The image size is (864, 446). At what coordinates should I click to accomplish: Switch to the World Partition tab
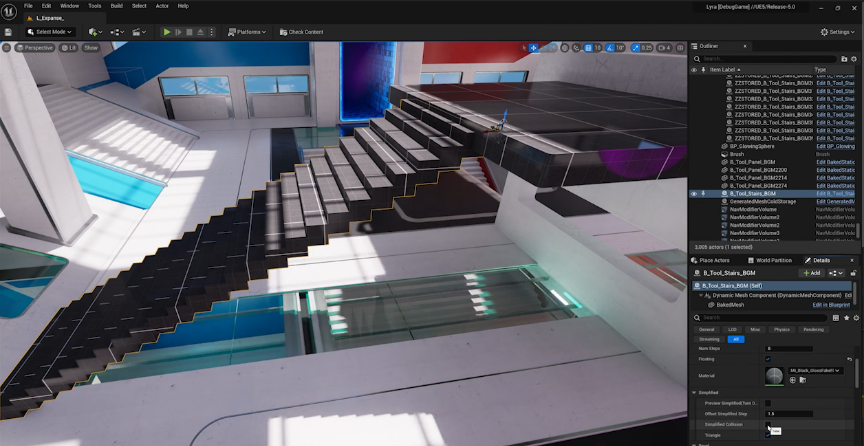(x=773, y=260)
